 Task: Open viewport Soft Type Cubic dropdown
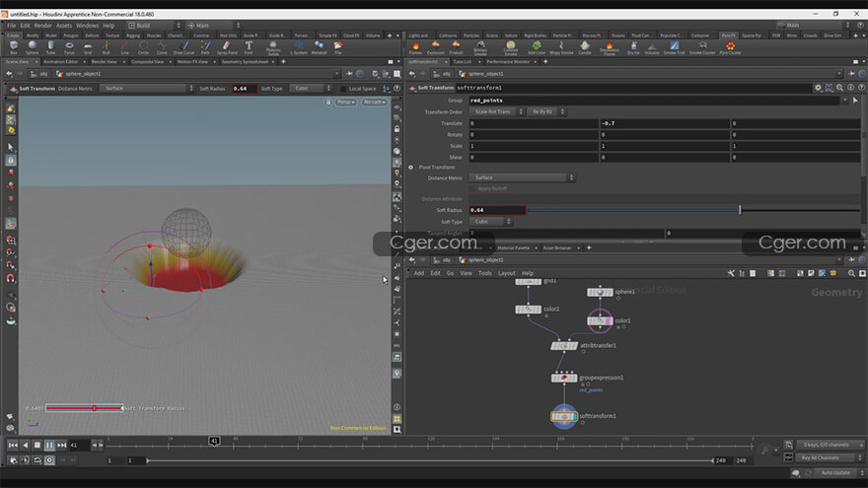(x=311, y=89)
